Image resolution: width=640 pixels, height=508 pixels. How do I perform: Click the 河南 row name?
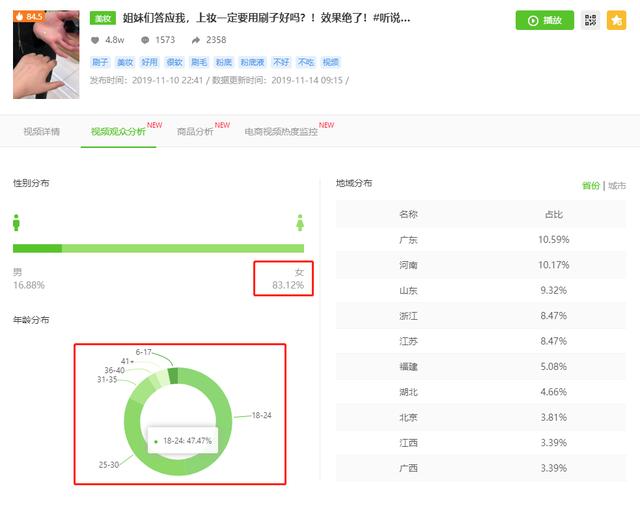click(x=408, y=265)
